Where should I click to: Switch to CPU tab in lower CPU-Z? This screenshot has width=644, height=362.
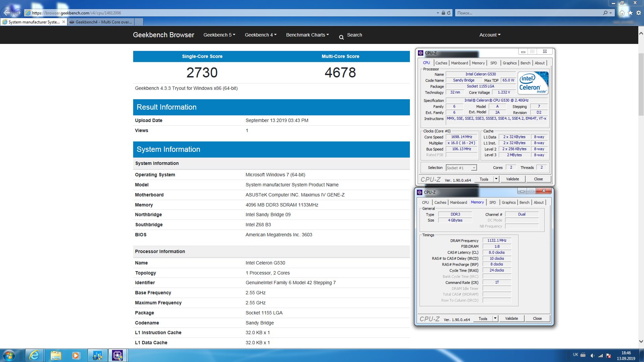[425, 202]
